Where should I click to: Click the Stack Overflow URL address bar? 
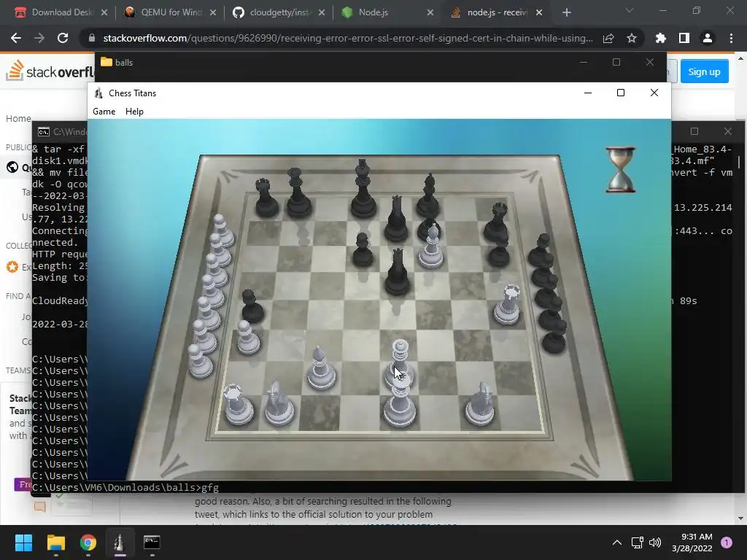pyautogui.click(x=348, y=38)
